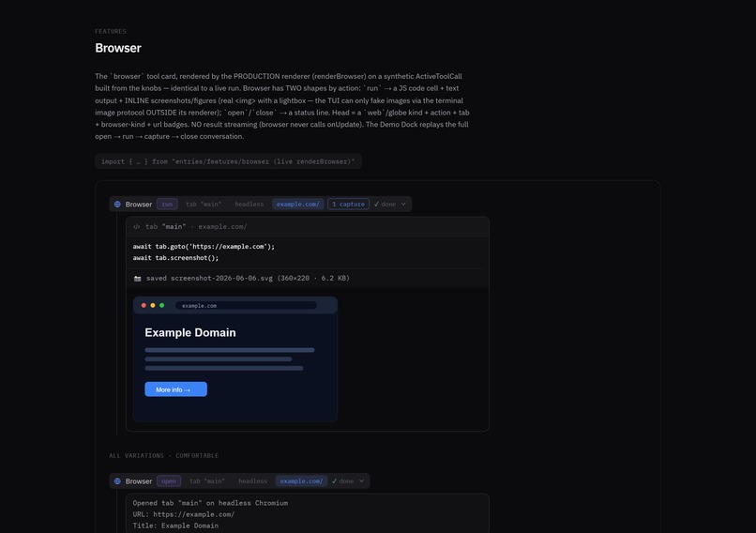Click the "Browser" label in the open card

(x=139, y=480)
